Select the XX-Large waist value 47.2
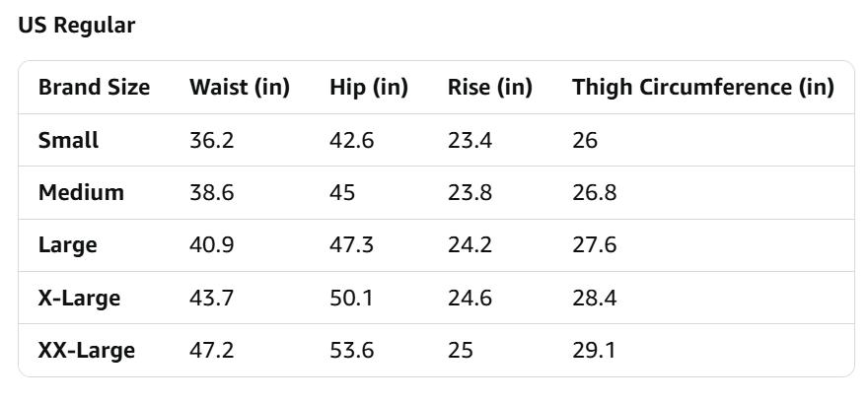The image size is (868, 403). coord(211,350)
